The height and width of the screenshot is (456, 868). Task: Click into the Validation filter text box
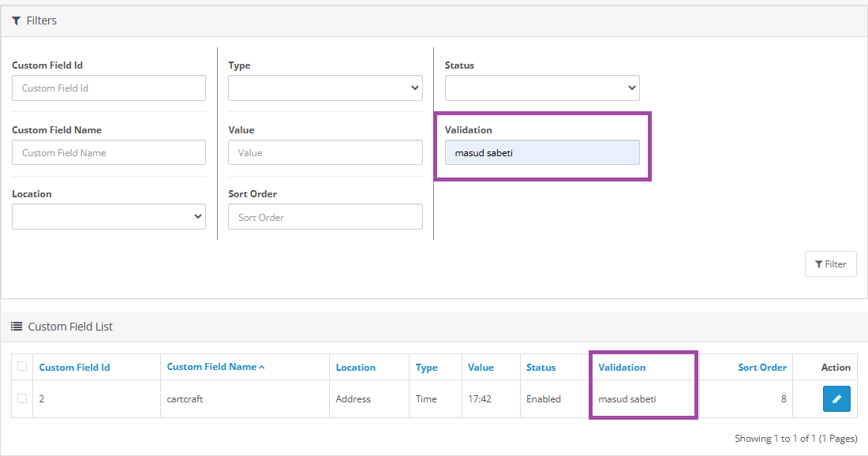coord(542,153)
